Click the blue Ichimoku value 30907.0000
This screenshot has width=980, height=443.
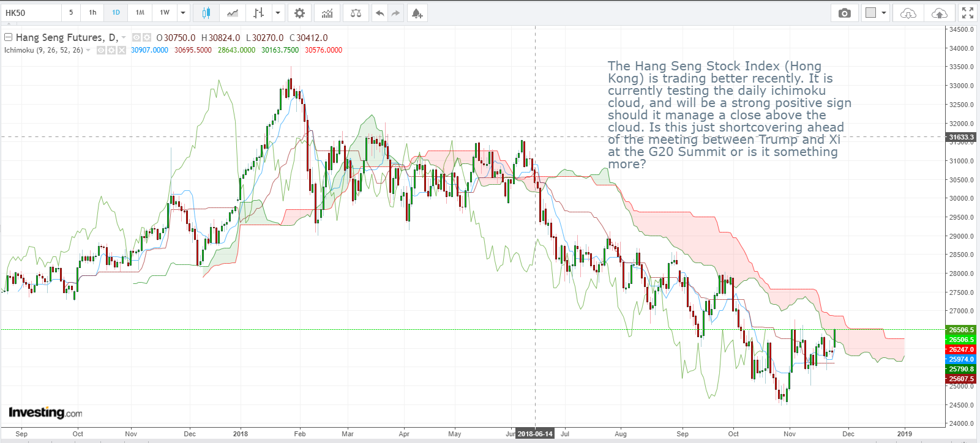[149, 50]
